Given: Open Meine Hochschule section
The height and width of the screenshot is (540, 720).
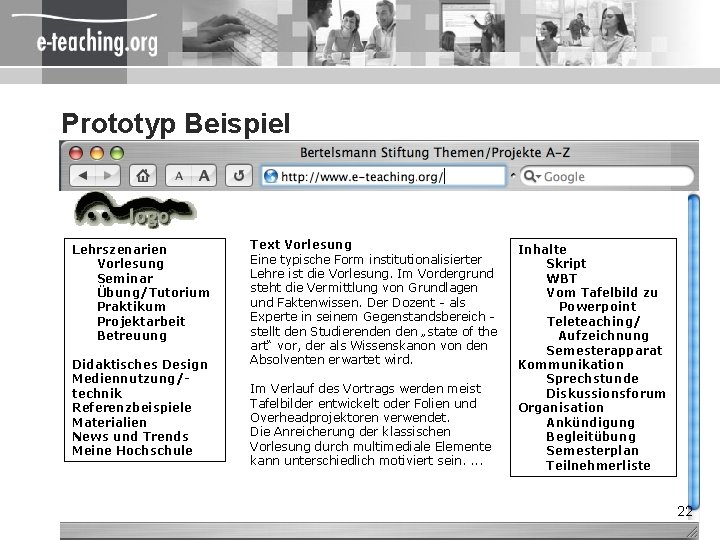Looking at the screenshot, I should point(132,450).
